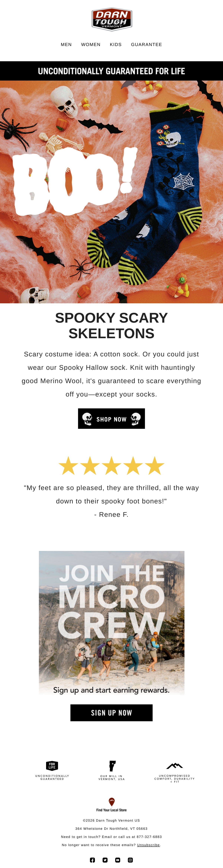
Task: Click the Join the Micro Crew image
Action: coord(112,623)
